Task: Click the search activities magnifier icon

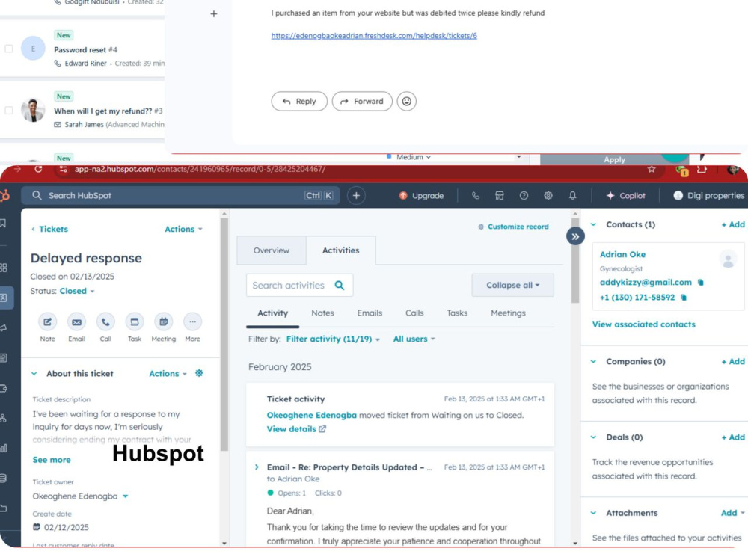Action: tap(339, 286)
